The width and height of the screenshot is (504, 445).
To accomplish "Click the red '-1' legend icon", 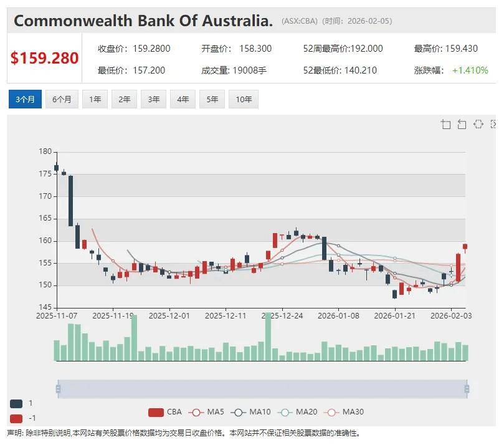I will [16, 418].
